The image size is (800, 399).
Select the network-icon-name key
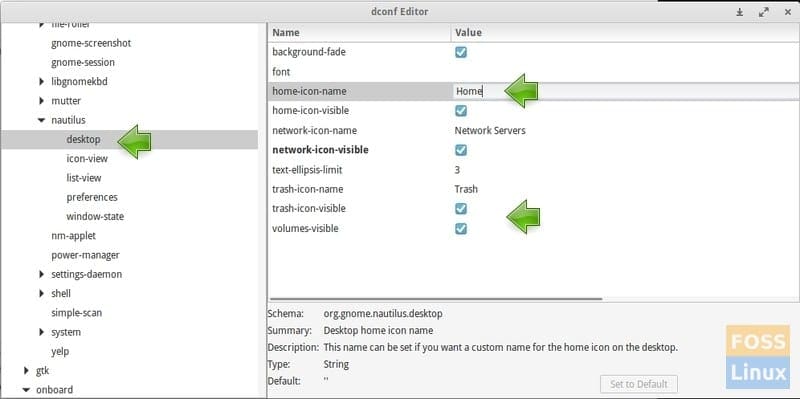pos(314,131)
